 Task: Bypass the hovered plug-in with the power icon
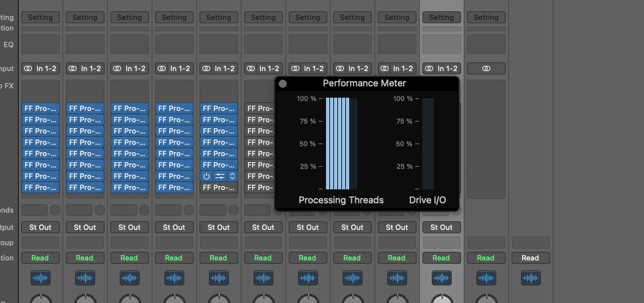point(206,176)
